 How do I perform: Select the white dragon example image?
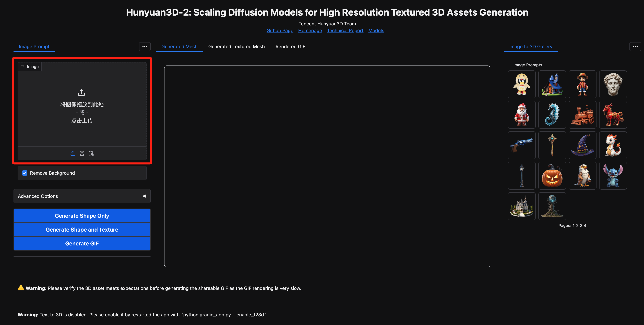click(x=613, y=145)
